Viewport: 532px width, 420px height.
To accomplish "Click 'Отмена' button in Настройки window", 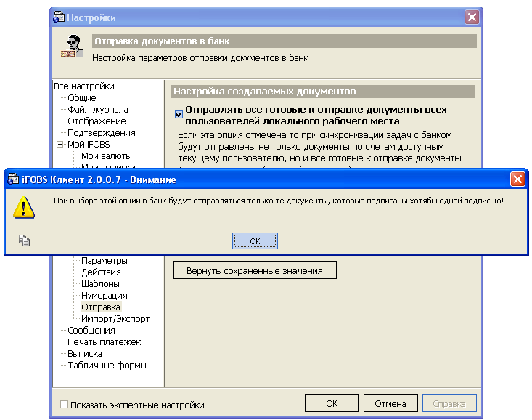I will coord(390,403).
